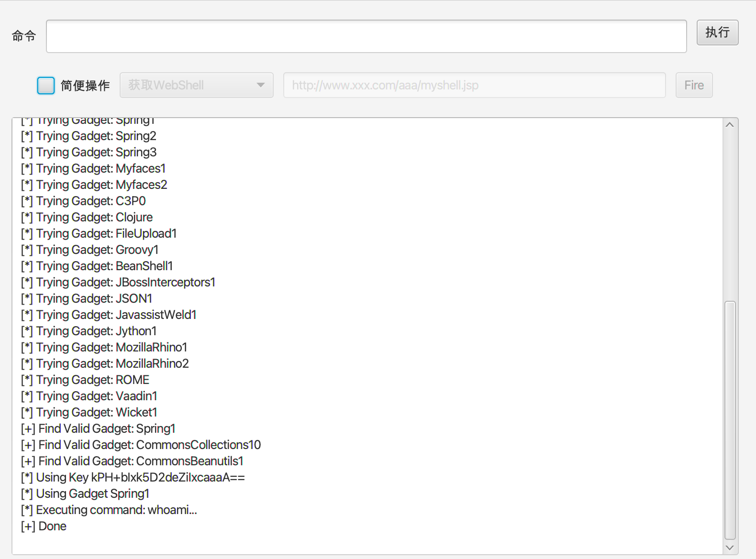Click the log scrollbar up arrow
Image resolution: width=756 pixels, height=559 pixels.
[730, 125]
